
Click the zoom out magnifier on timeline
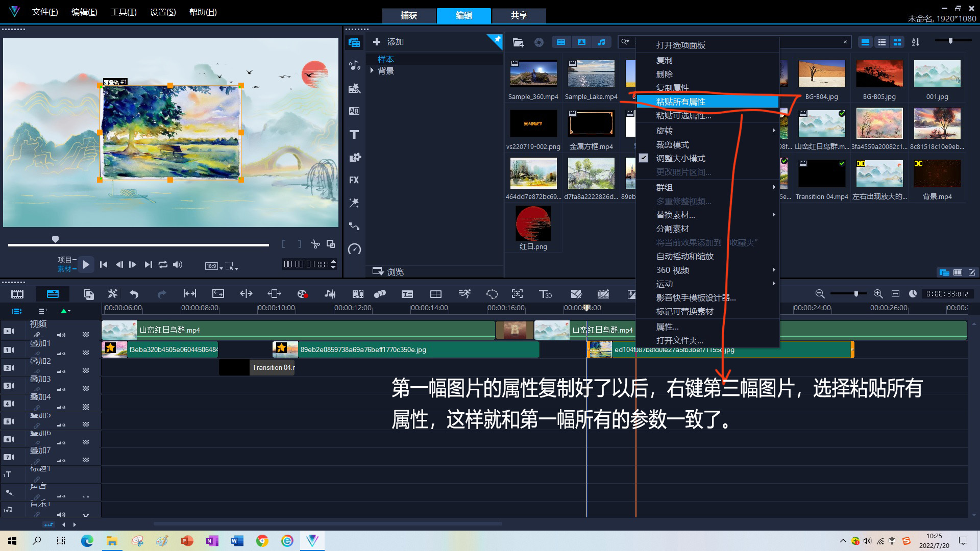point(820,294)
